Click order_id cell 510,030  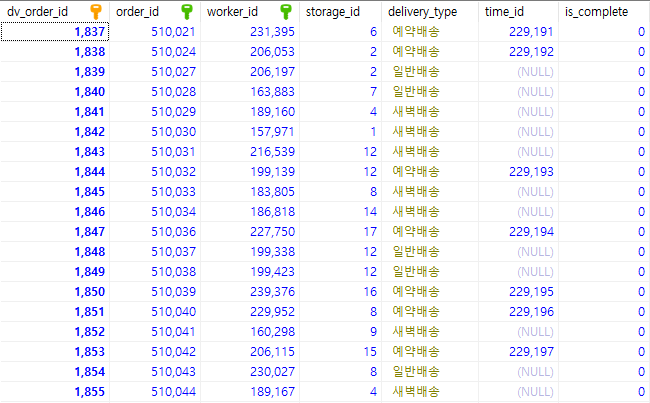[155, 132]
